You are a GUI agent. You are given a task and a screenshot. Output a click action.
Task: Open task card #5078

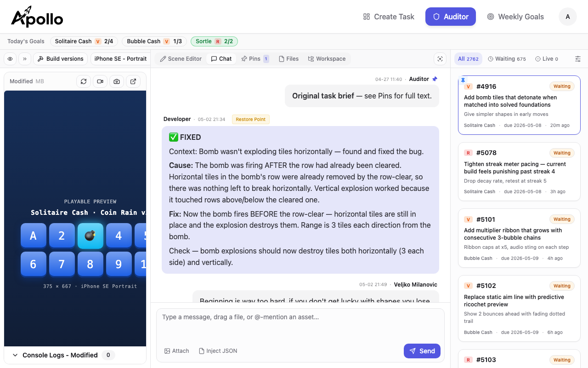tap(519, 172)
